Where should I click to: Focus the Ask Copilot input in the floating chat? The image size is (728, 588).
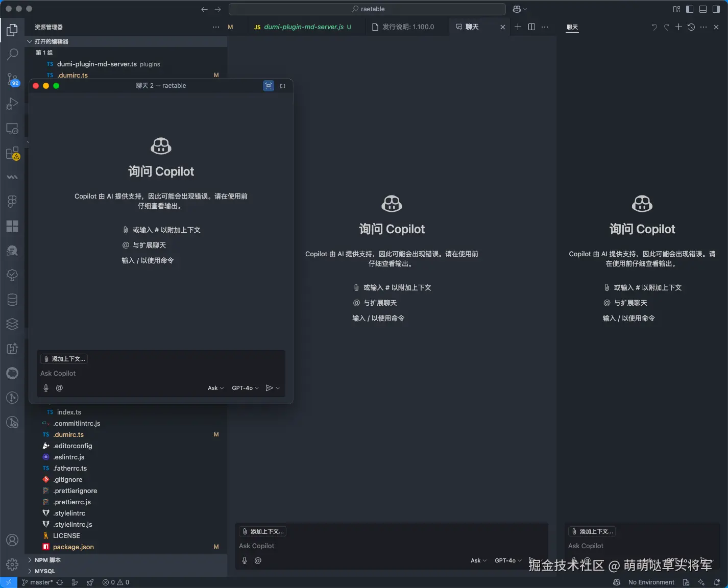tap(161, 373)
